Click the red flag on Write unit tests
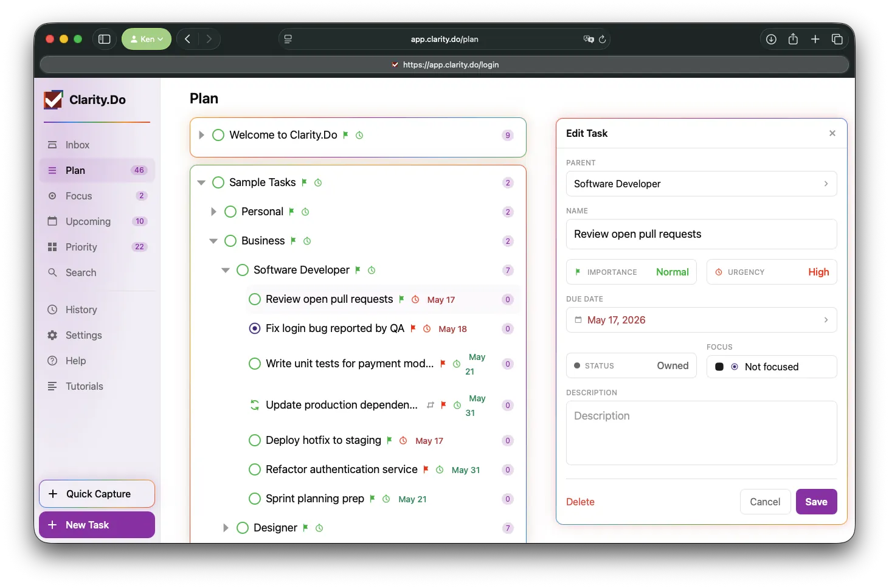 (443, 364)
